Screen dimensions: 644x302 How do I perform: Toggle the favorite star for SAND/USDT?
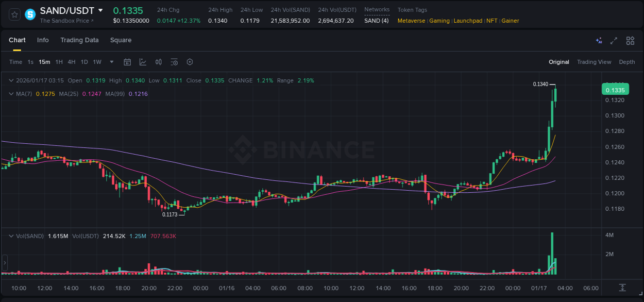(x=14, y=14)
